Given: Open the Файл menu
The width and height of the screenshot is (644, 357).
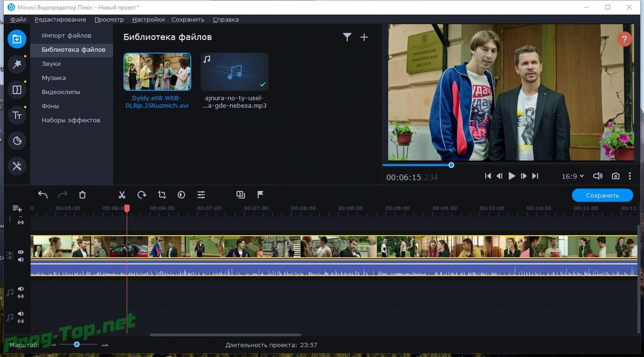Looking at the screenshot, I should (18, 19).
